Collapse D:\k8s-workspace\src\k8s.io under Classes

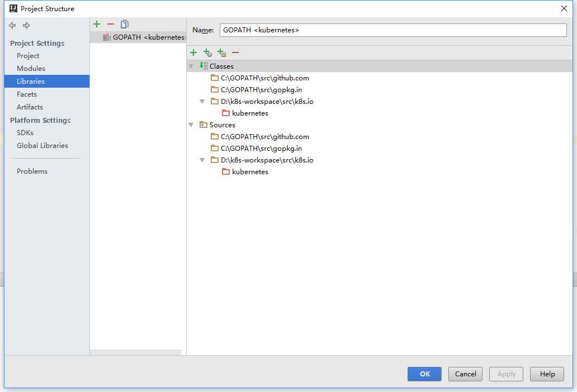point(202,102)
